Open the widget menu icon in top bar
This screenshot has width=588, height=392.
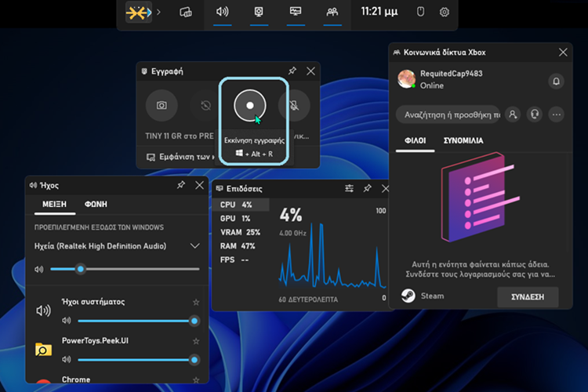[186, 12]
